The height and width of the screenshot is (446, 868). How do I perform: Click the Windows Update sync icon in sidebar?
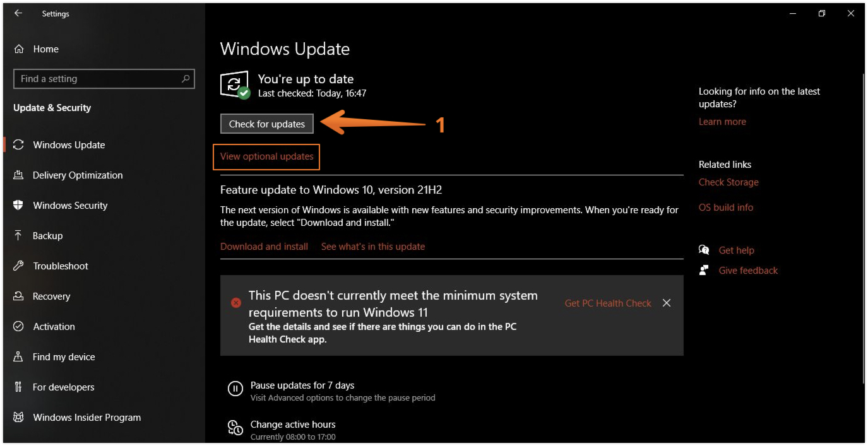pos(18,145)
